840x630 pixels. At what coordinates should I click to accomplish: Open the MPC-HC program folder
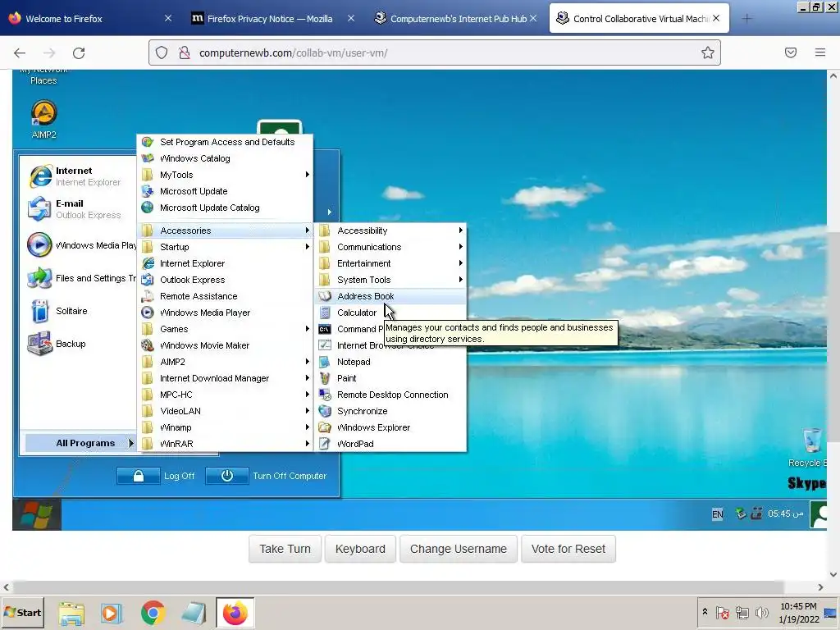click(x=226, y=395)
